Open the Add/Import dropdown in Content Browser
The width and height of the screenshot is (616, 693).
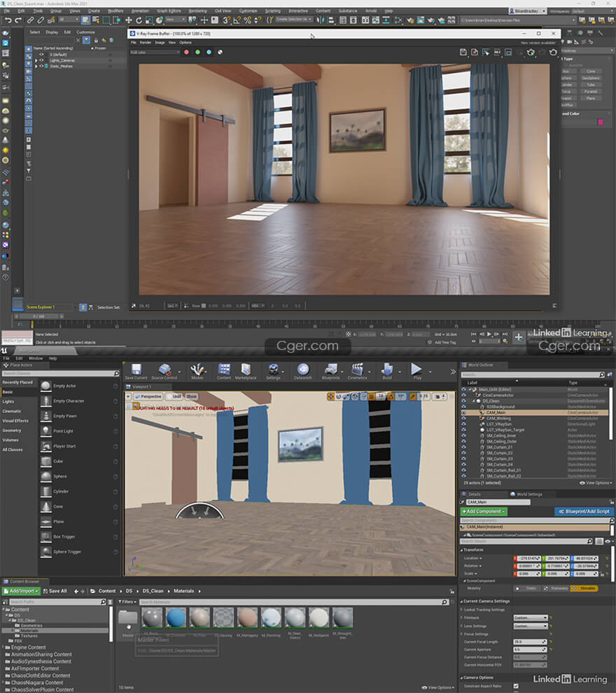click(x=21, y=591)
